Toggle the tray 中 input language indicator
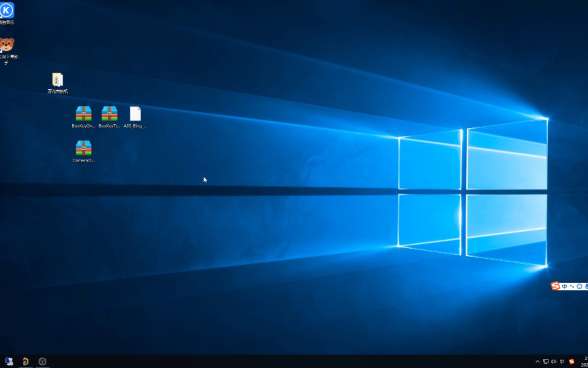The height and width of the screenshot is (368, 588). [x=562, y=362]
